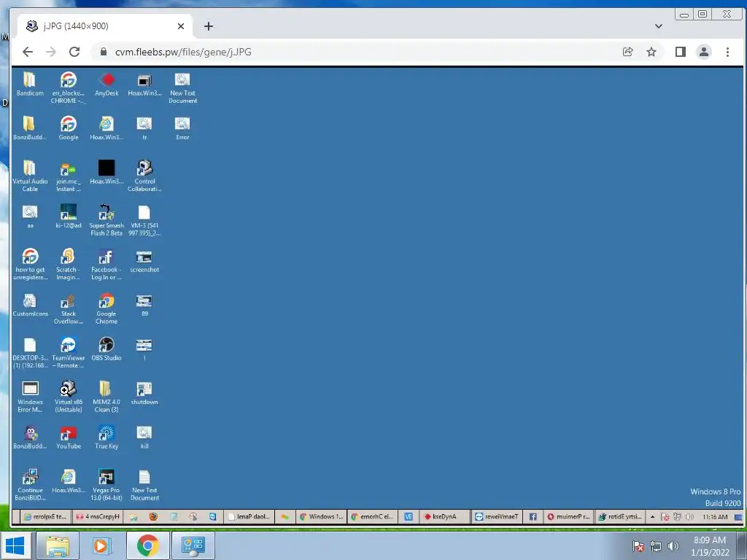
Task: View site information lock icon
Action: (104, 52)
